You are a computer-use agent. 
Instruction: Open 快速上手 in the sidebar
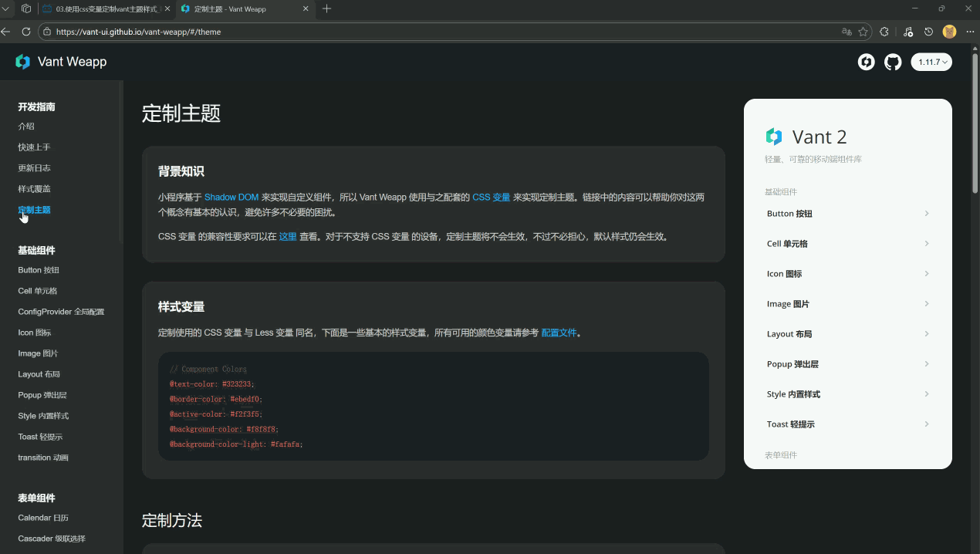click(x=34, y=147)
